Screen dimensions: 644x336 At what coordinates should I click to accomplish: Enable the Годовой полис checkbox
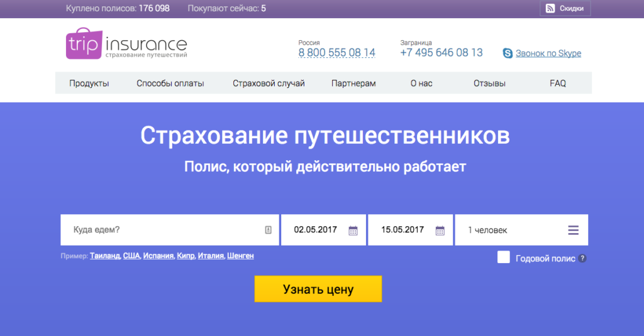pyautogui.click(x=503, y=257)
